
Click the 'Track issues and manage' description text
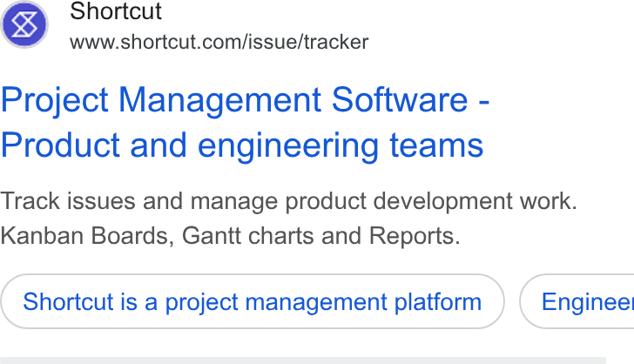pos(289,219)
